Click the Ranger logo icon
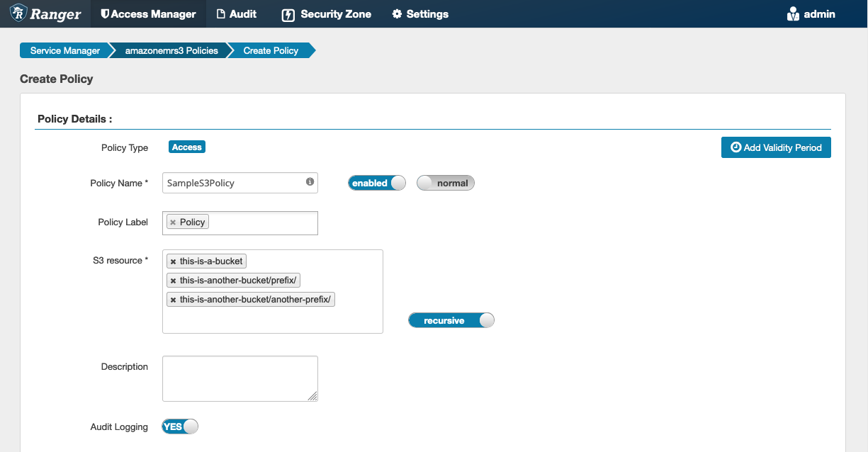Image resolution: width=868 pixels, height=452 pixels. (x=19, y=13)
